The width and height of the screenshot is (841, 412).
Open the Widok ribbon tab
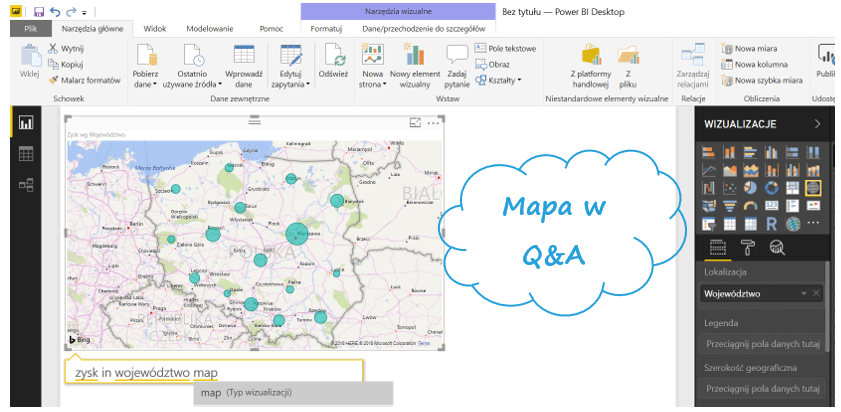coord(154,30)
